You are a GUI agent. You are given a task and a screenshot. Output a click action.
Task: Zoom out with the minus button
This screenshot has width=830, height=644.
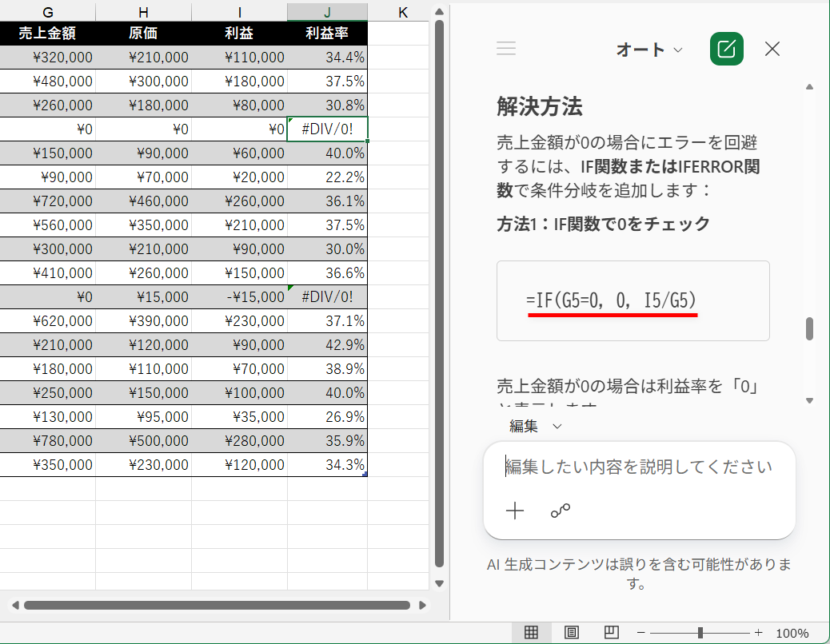click(x=640, y=633)
